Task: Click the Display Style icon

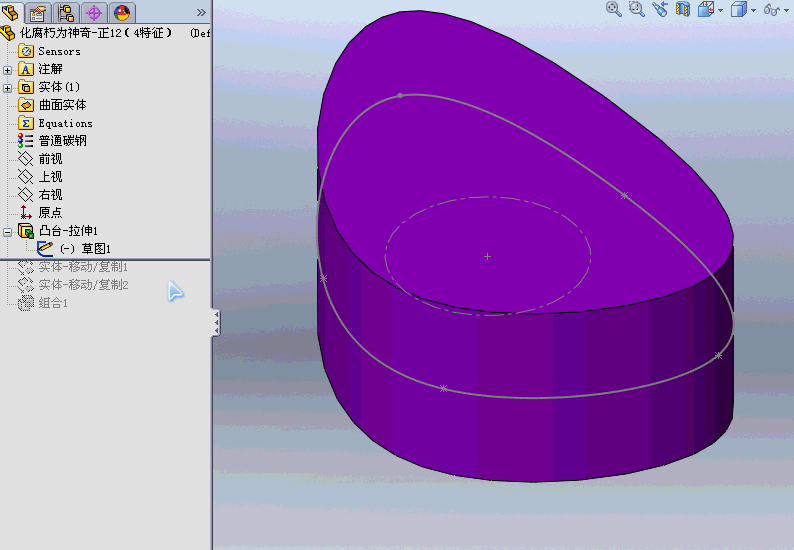Action: tap(739, 9)
